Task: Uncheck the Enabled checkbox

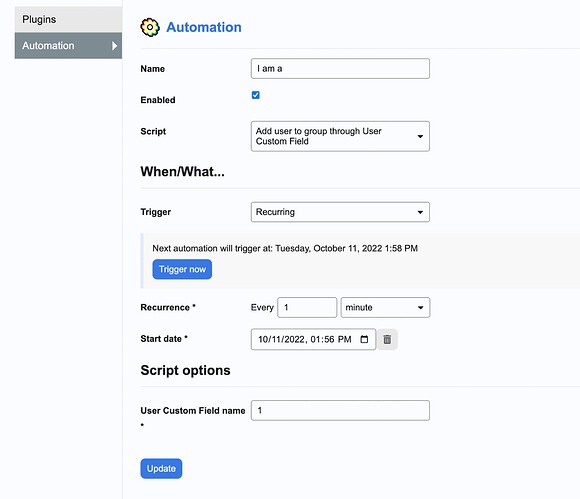Action: click(x=256, y=95)
